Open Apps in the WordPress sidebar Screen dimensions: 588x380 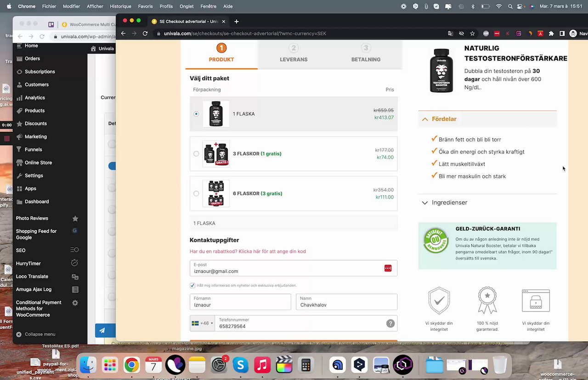click(30, 188)
